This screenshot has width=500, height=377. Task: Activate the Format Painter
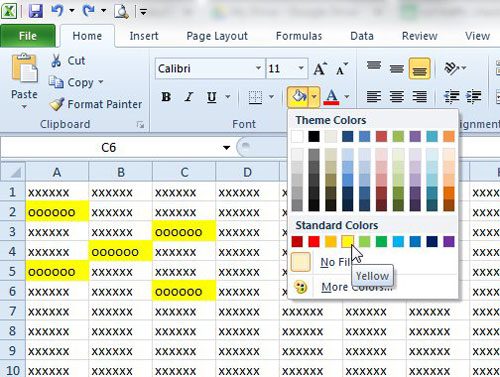pyautogui.click(x=96, y=104)
